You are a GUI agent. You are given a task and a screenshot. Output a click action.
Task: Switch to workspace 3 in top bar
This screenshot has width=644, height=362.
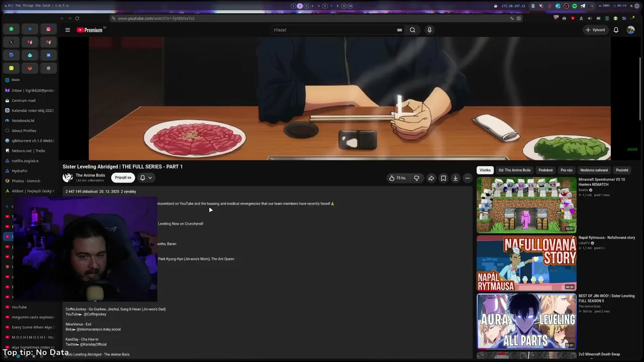(x=306, y=6)
